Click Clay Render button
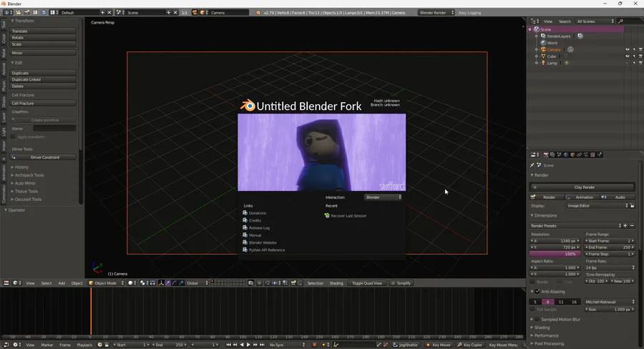 584,187
